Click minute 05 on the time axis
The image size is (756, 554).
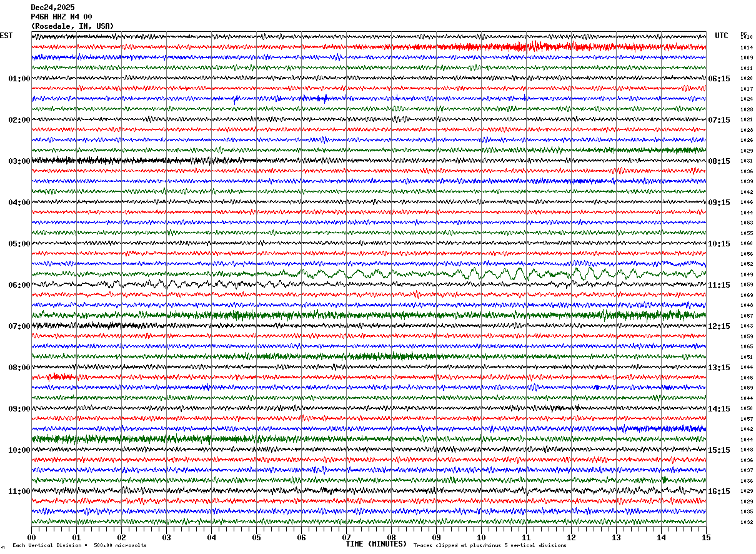[256, 537]
